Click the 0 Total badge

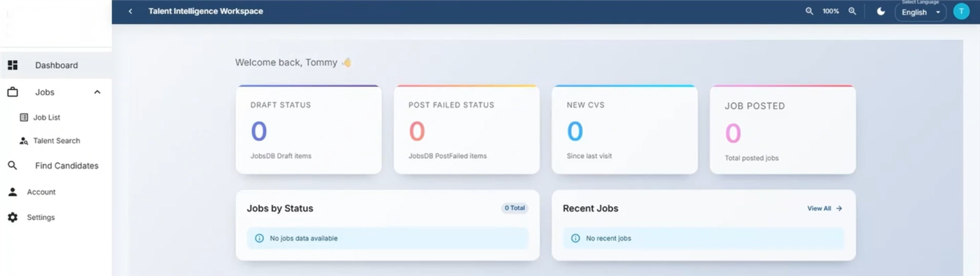[x=514, y=208]
